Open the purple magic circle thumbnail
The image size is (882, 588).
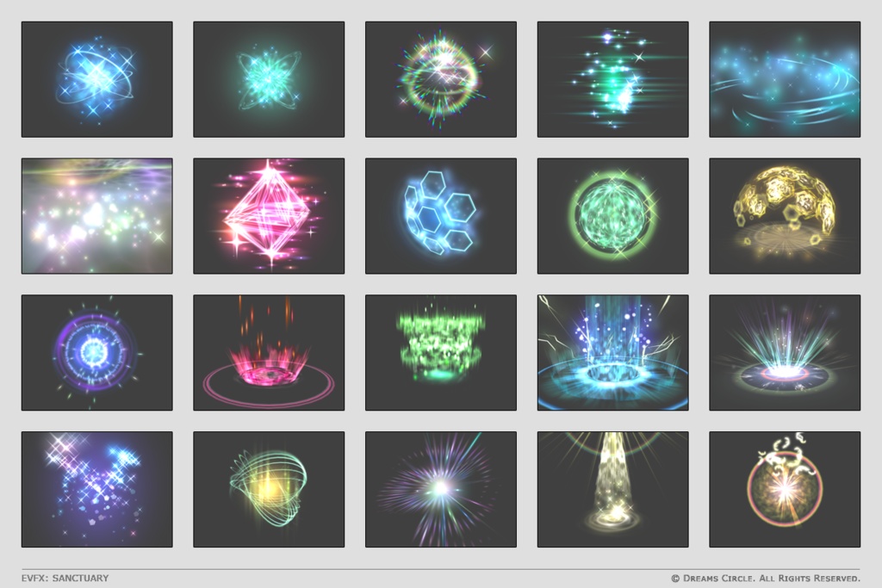pos(96,352)
